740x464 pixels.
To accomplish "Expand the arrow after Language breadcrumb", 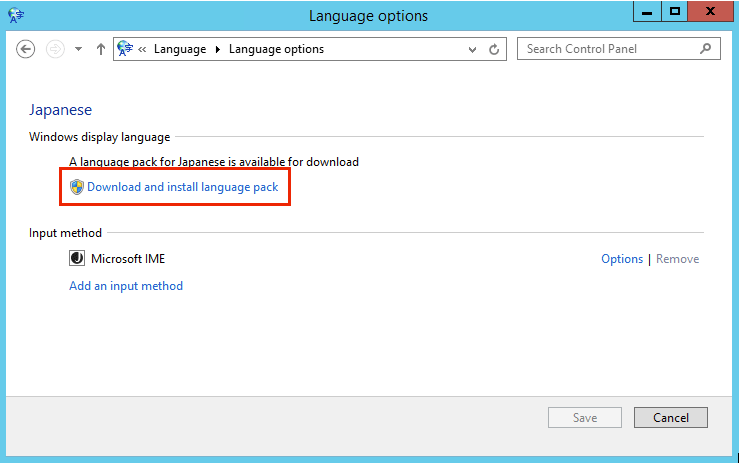I will point(218,49).
